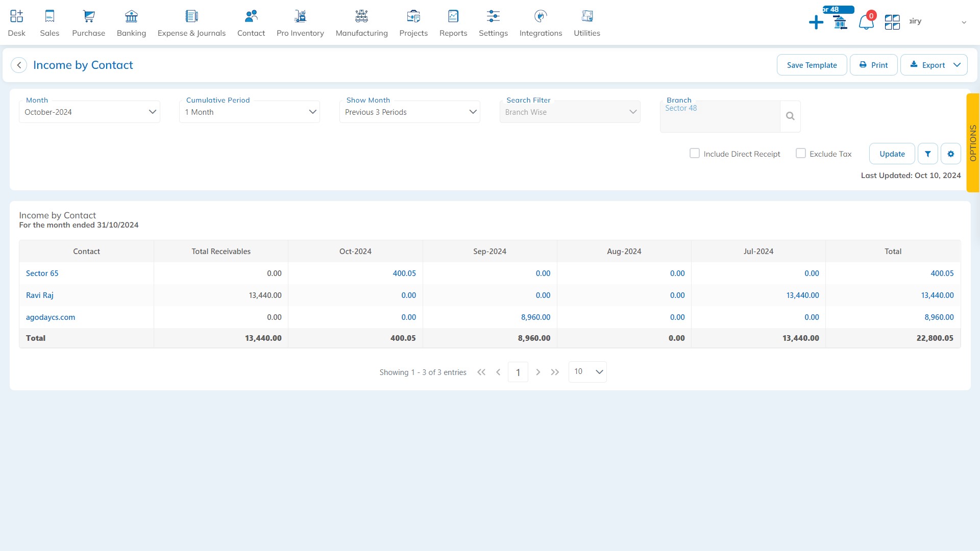
Task: Open agodaycs.com Sep-2024 amount 8,960.00
Action: pos(535,317)
